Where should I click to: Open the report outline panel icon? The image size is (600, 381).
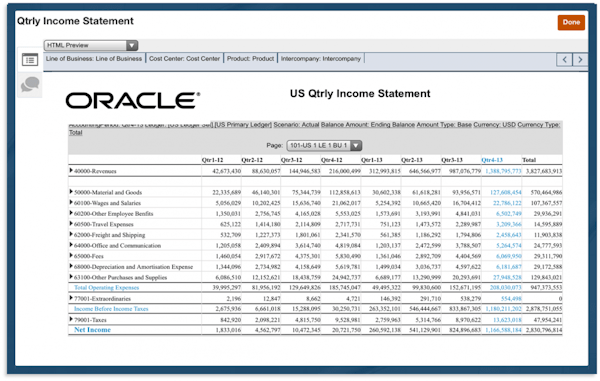(30, 60)
